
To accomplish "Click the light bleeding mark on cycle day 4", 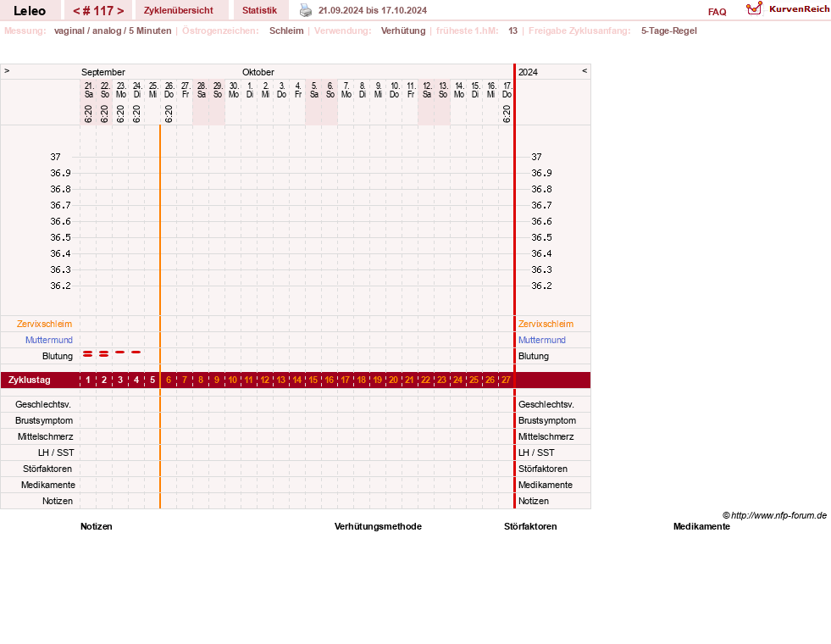I will coord(136,352).
